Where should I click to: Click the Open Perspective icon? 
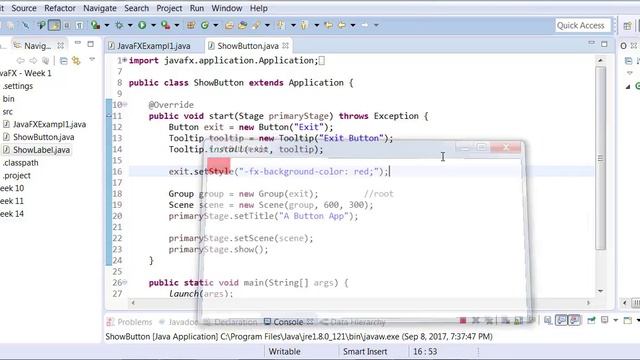[627, 26]
